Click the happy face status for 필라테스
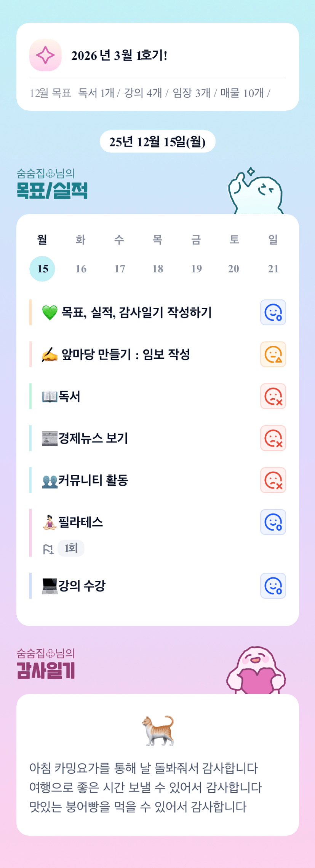 point(273,522)
